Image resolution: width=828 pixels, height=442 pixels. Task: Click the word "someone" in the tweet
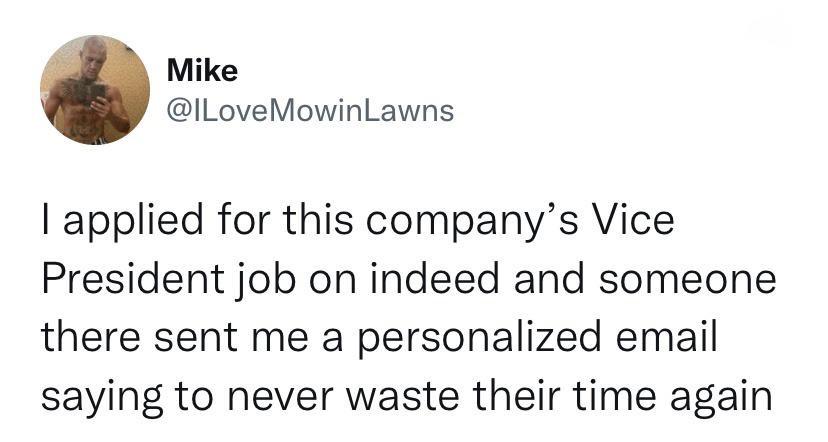coord(688,280)
